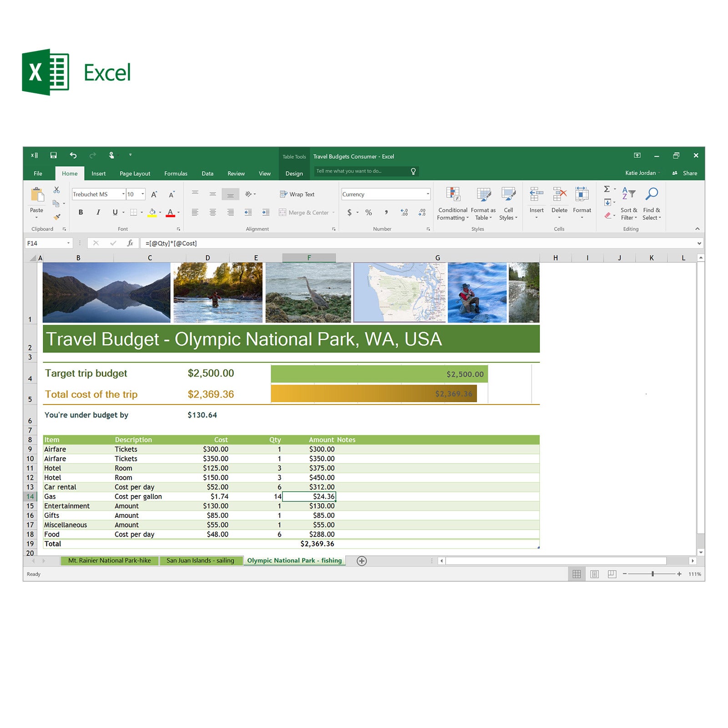Switch to Normal view in status bar
This screenshot has height=728, width=728.
[x=576, y=574]
